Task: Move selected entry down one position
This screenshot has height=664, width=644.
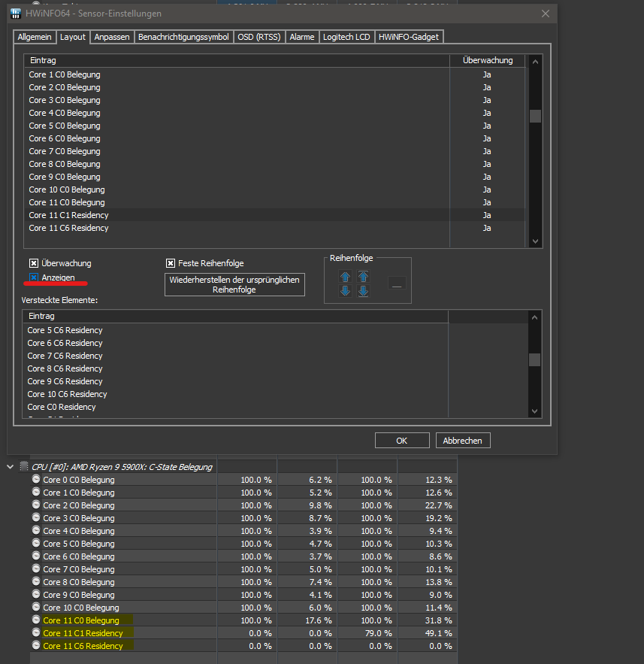Action: pos(345,291)
